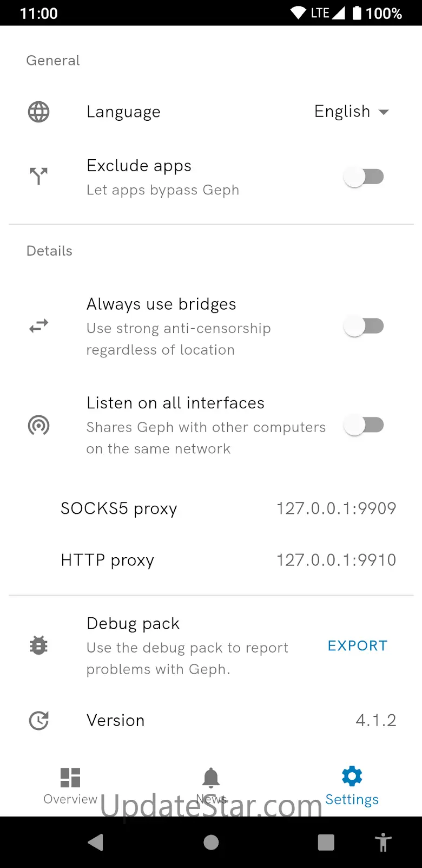Tap the Android home button

(211, 843)
